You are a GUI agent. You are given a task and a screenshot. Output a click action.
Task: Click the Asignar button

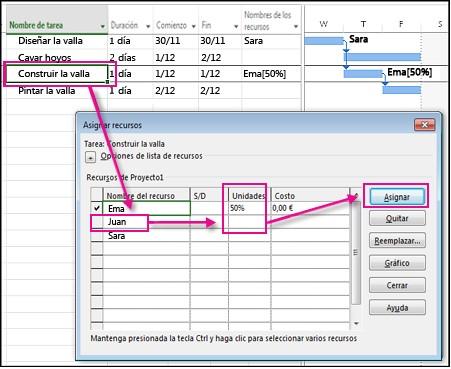397,197
